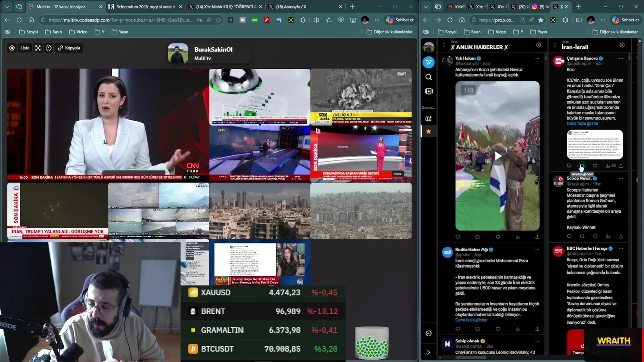Switch to the (16) Anasayfa / X tab
The width and height of the screenshot is (644, 362).
coord(304,7)
